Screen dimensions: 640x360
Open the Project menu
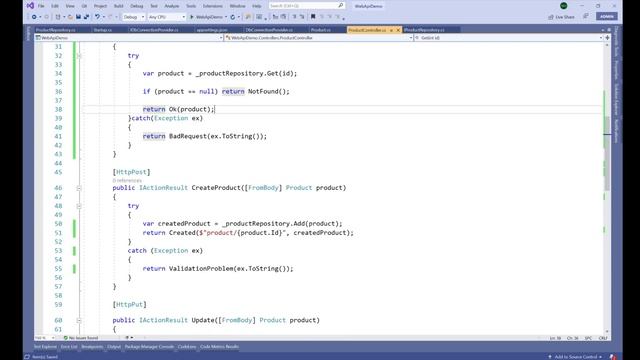(100, 6)
